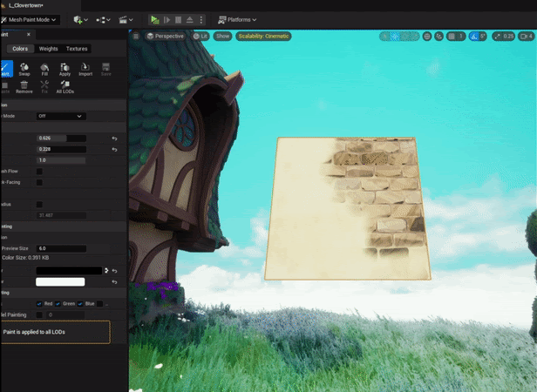Viewport: 537px width, 392px height.
Task: Open the Platforms dropdown
Action: tap(237, 20)
